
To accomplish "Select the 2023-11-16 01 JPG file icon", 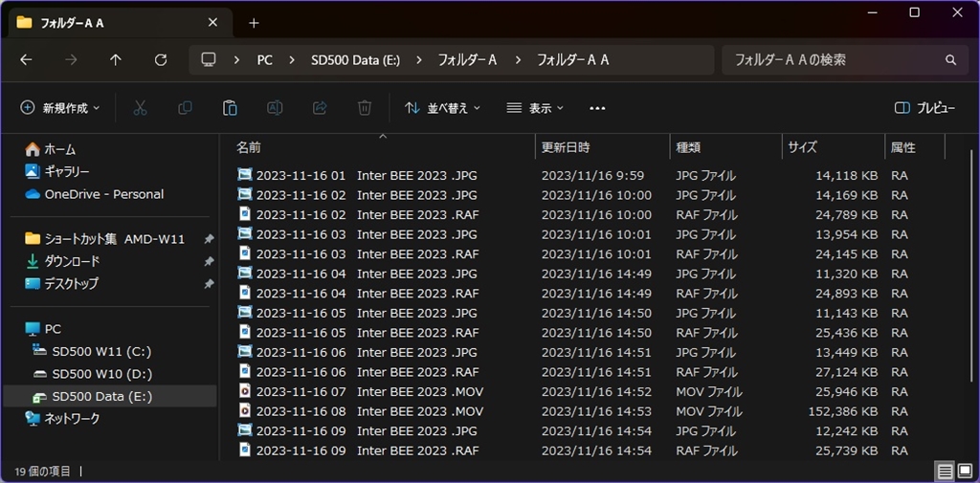I will [245, 175].
